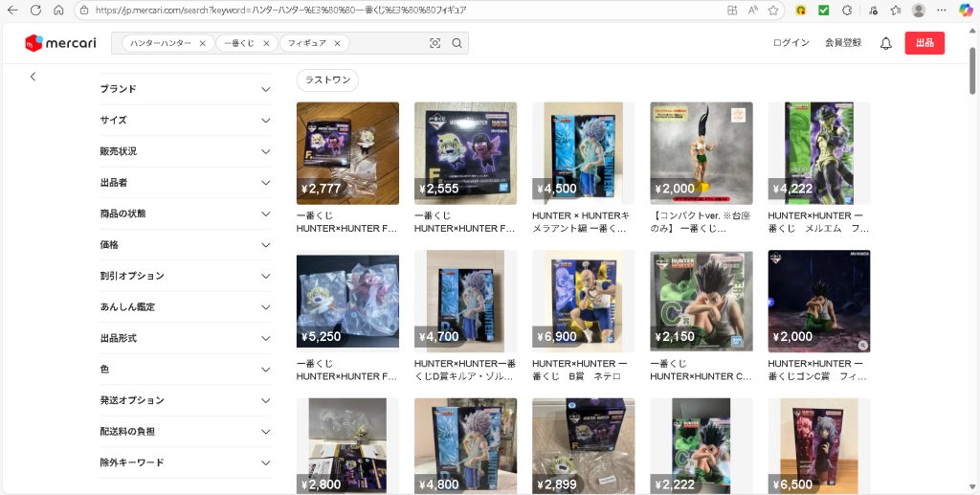980x495 pixels.
Task: Remove the ハンターハンター search tag
Action: pyautogui.click(x=203, y=43)
